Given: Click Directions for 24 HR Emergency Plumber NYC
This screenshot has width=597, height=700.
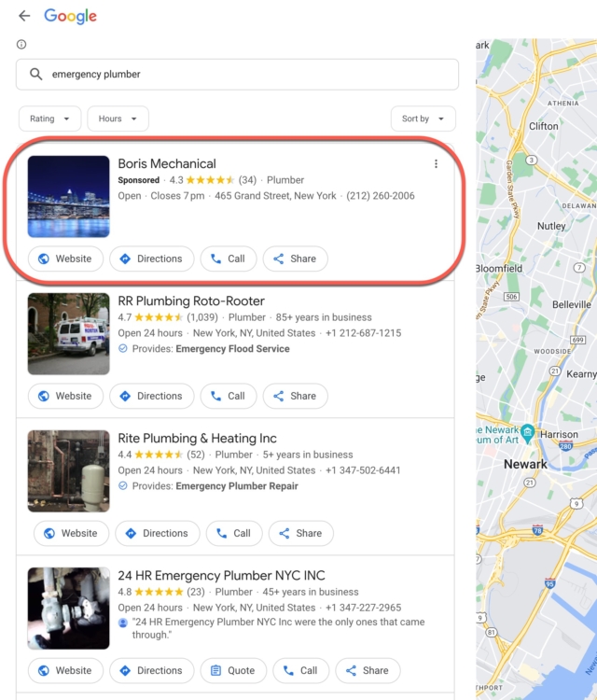Looking at the screenshot, I should [151, 670].
